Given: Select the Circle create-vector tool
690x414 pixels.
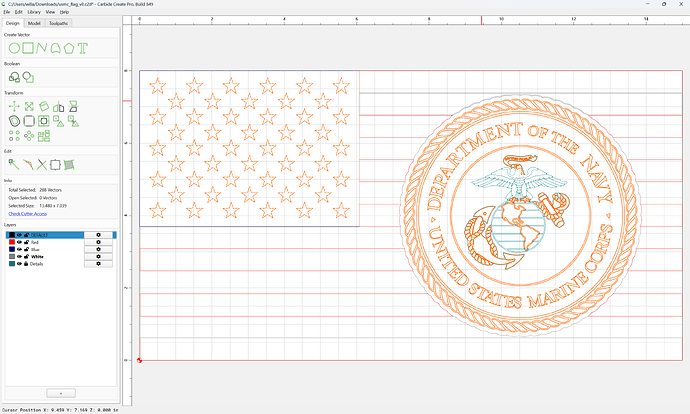Looking at the screenshot, I should 14,48.
